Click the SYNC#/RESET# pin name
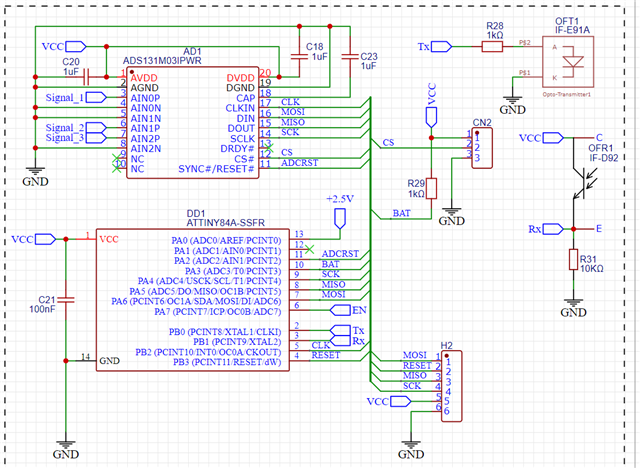This screenshot has height=468, width=640. click(216, 169)
